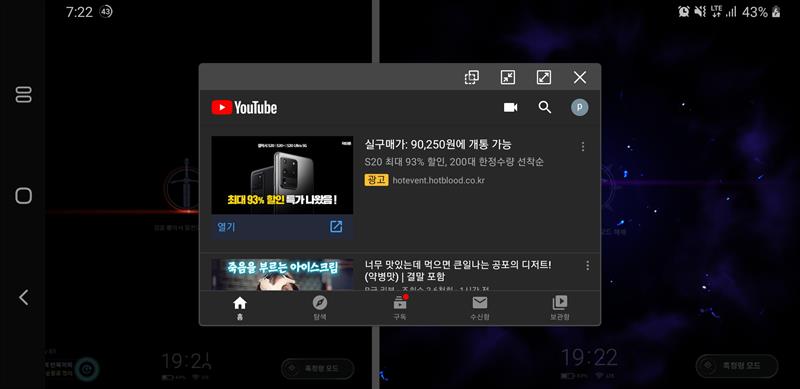Open the account avatar 'P'
Viewport: 800px width, 389px height.
pyautogui.click(x=579, y=107)
